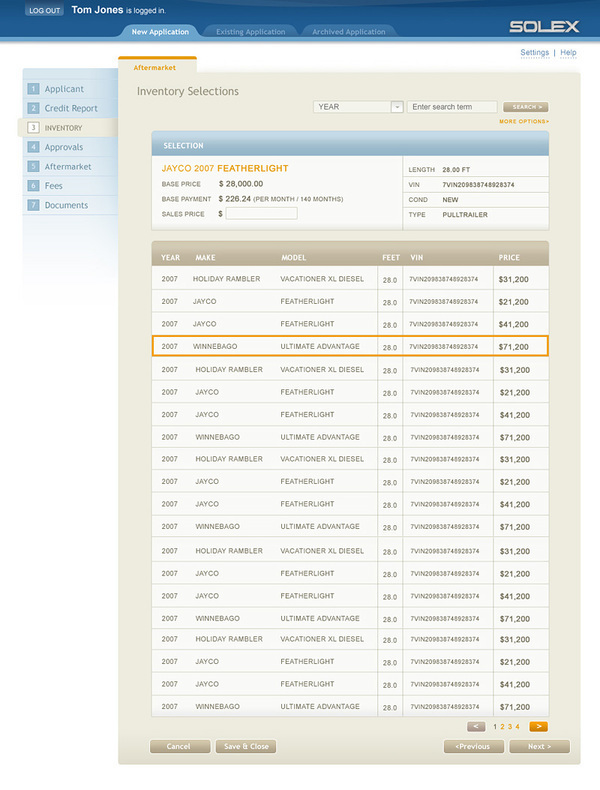Open the Approvals step in the sidebar

pyautogui.click(x=63, y=147)
